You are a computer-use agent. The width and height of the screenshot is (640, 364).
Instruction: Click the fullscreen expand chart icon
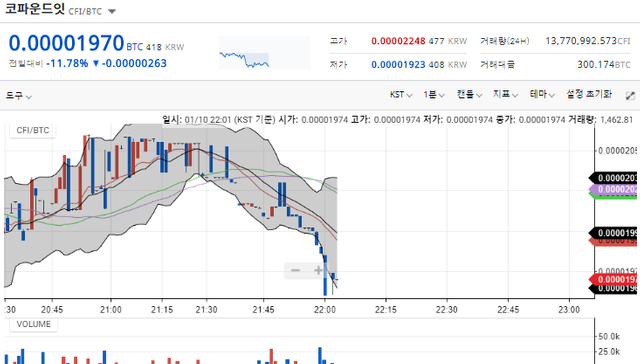[630, 95]
